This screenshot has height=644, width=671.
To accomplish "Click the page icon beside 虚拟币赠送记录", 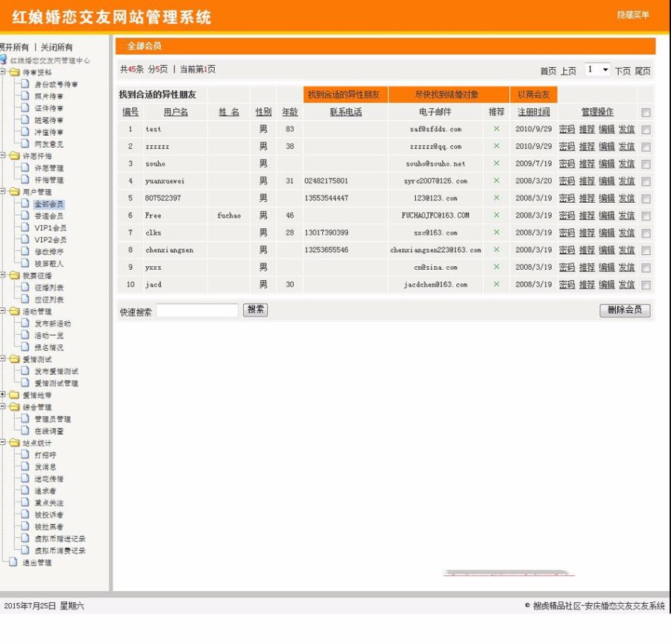I will [x=25, y=538].
